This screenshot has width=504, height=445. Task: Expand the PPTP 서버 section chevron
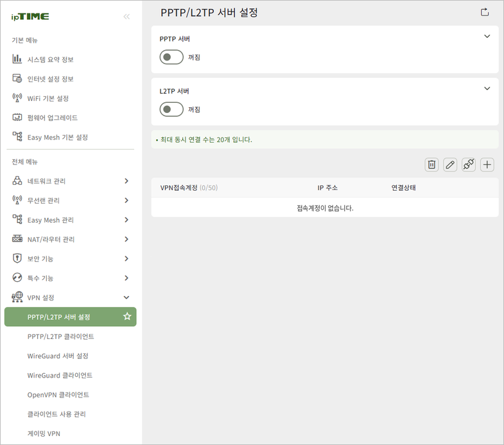click(487, 37)
